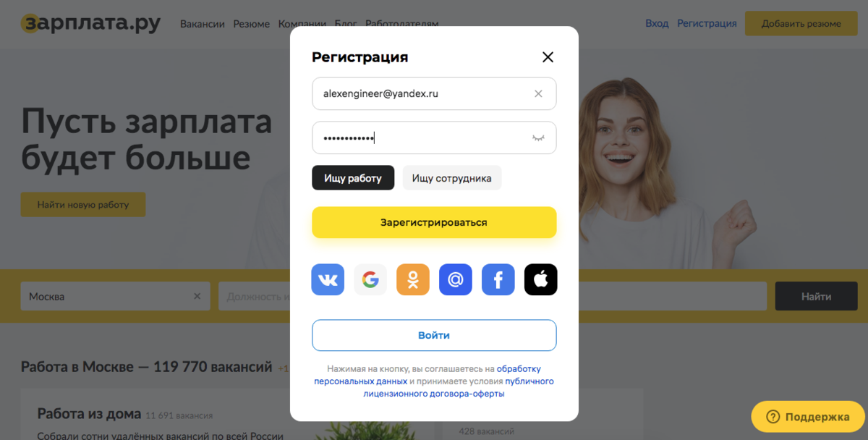868x440 pixels.
Task: Select the 'Ищу сотрудника' option
Action: [x=452, y=178]
